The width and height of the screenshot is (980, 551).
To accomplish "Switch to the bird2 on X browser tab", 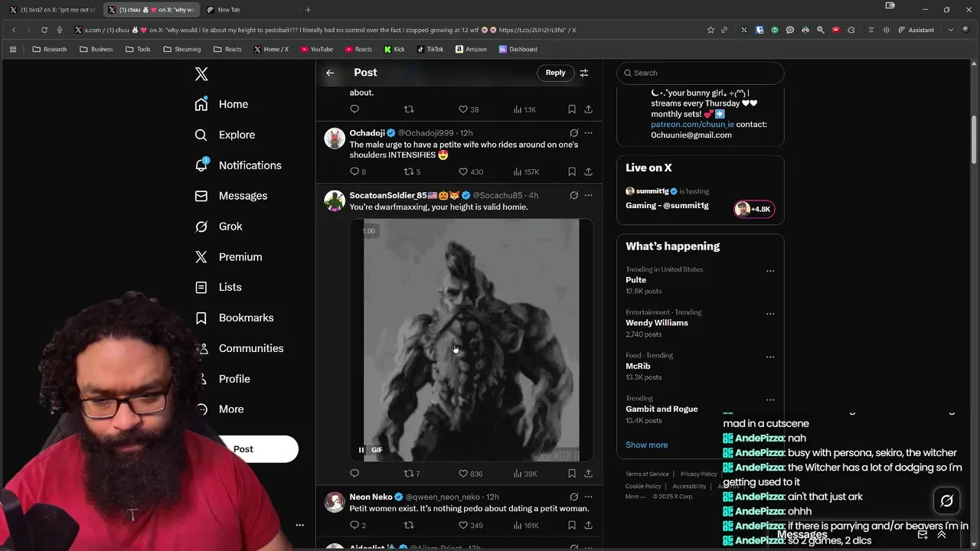I will 52,10.
